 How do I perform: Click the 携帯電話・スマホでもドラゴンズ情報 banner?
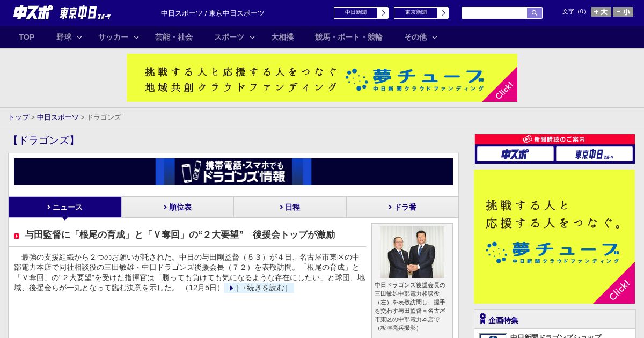click(233, 172)
